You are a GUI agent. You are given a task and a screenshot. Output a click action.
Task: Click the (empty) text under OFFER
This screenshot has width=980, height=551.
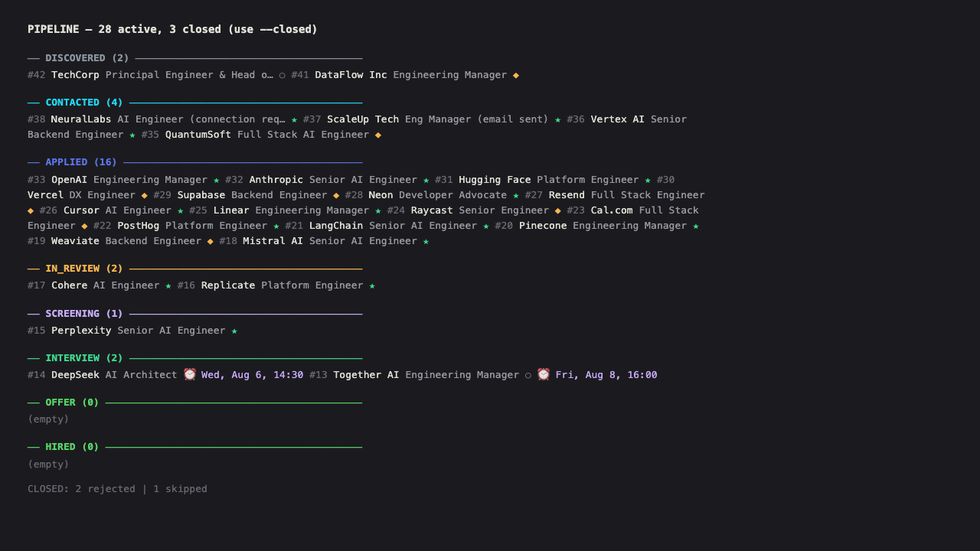(48, 419)
